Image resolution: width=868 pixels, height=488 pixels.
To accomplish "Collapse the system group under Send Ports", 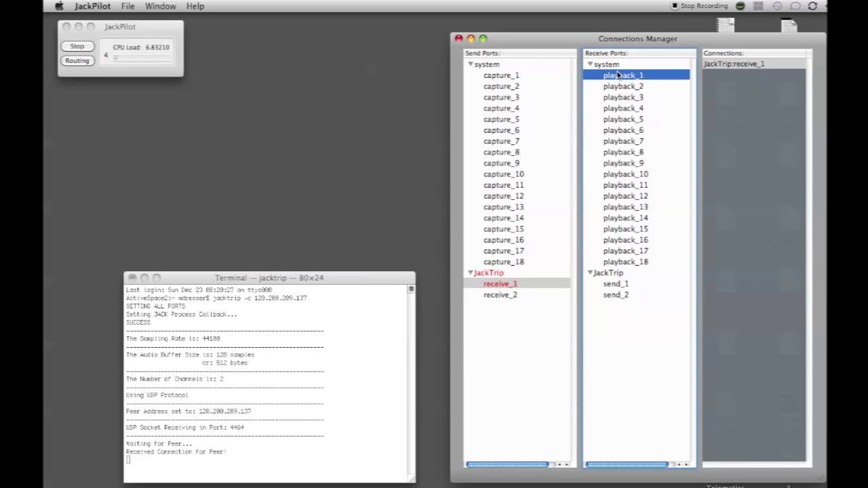I will (x=470, y=64).
